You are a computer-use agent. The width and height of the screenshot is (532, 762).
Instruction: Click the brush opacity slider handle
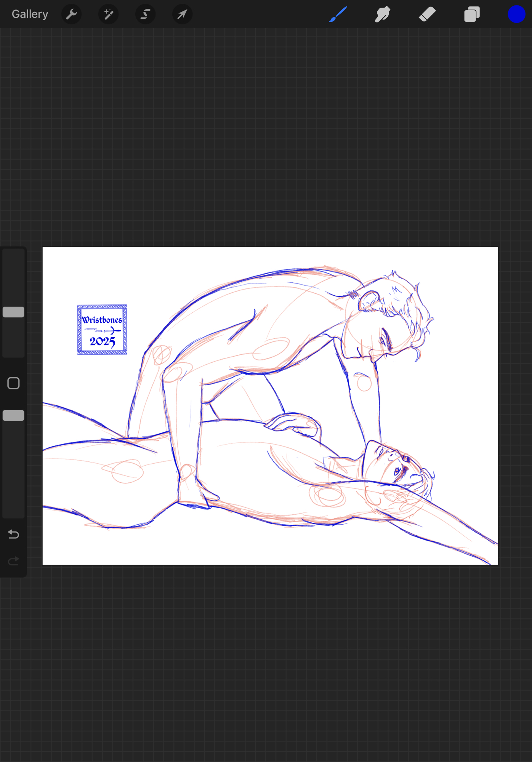13,415
